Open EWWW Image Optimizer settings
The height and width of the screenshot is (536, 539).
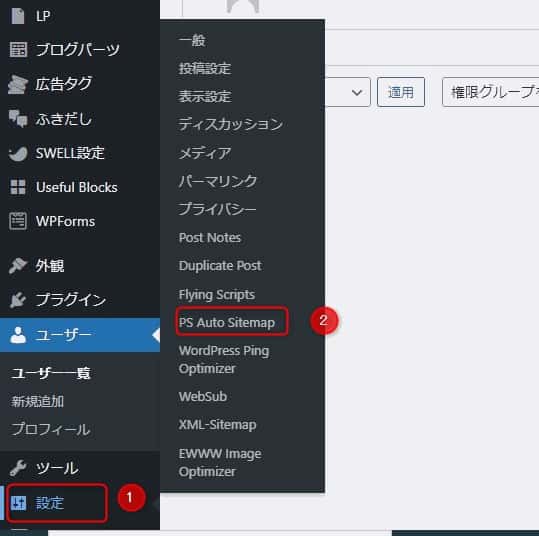(x=220, y=462)
